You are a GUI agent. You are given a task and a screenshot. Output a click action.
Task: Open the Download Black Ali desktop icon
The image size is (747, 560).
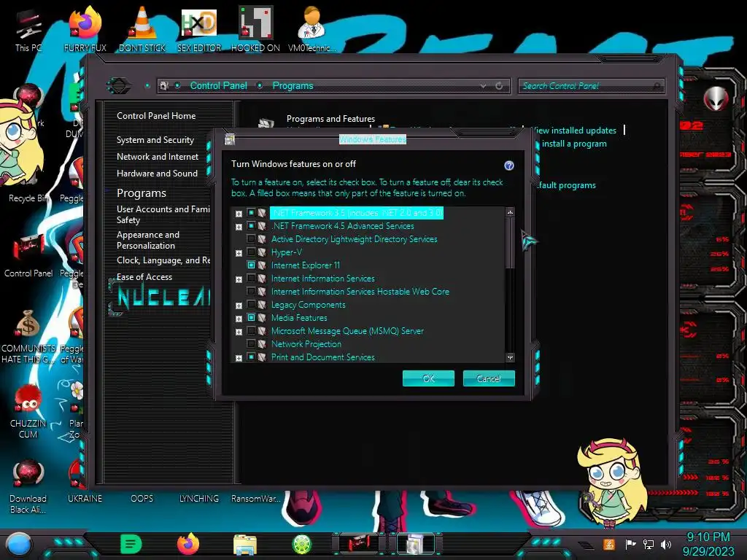point(28,486)
